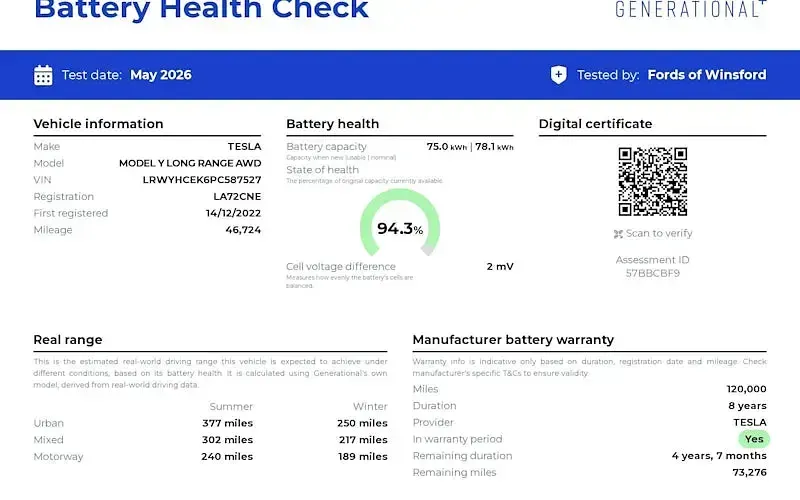Image resolution: width=800 pixels, height=500 pixels.
Task: Click the Motorway row label
Action: 58,457
